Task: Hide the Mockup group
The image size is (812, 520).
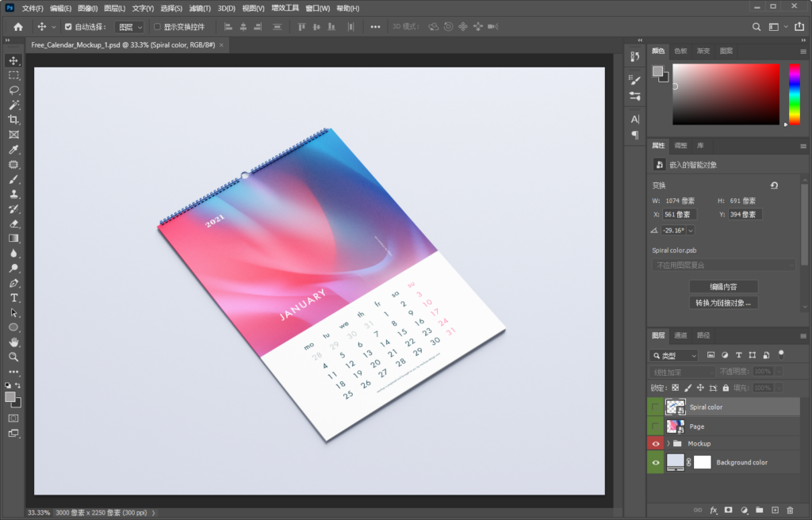Action: 656,444
